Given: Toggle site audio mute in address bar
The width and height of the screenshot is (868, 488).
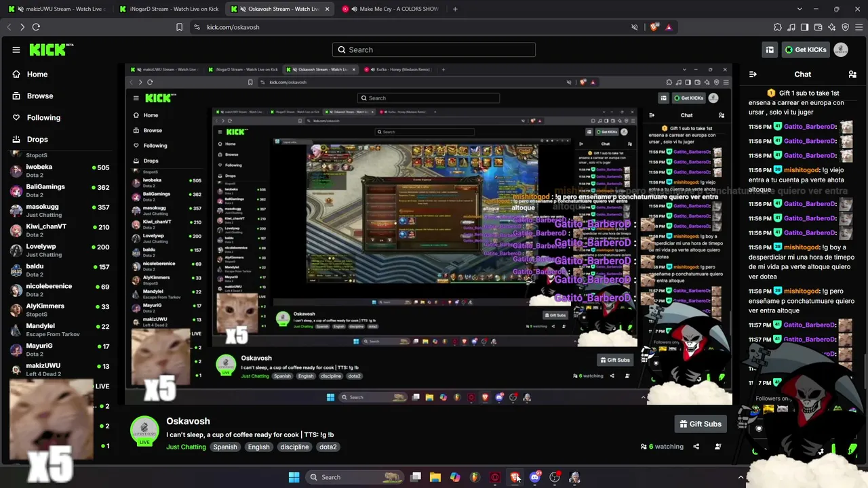Looking at the screenshot, I should point(635,27).
